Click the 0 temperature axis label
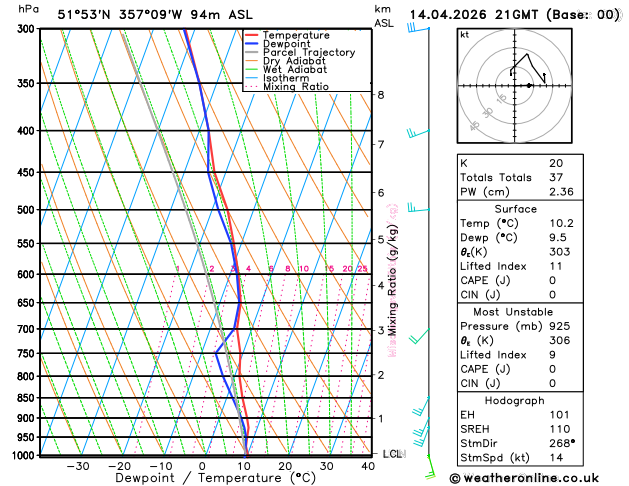The width and height of the screenshot is (629, 486). tap(202, 466)
